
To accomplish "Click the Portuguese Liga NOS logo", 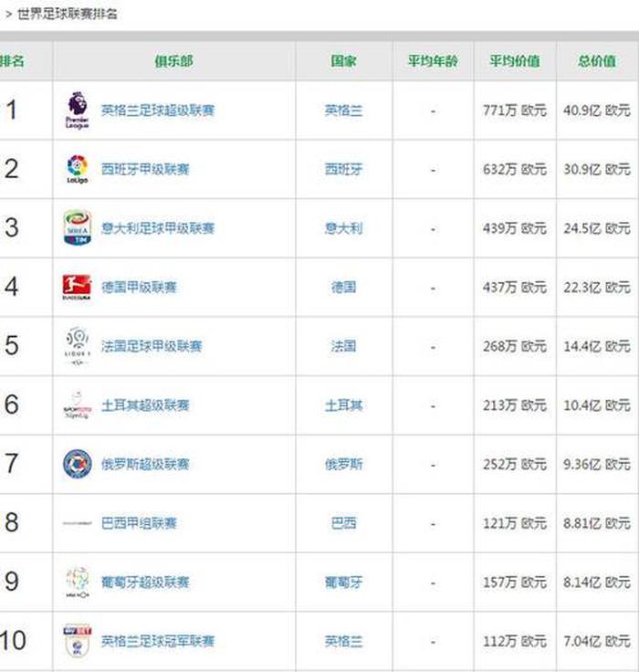I will pyautogui.click(x=78, y=582).
